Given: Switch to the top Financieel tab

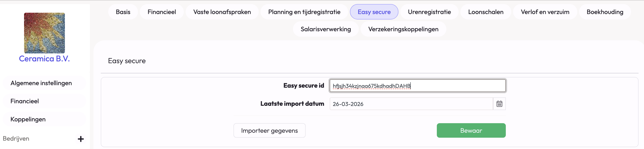Looking at the screenshot, I should tap(162, 12).
